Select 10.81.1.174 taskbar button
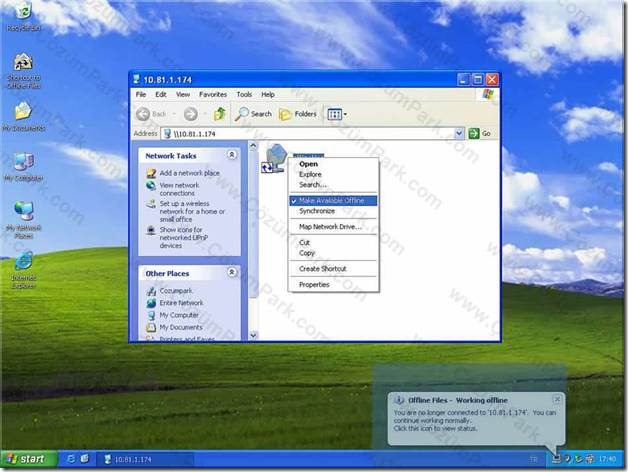The width and height of the screenshot is (628, 472). pyautogui.click(x=145, y=460)
